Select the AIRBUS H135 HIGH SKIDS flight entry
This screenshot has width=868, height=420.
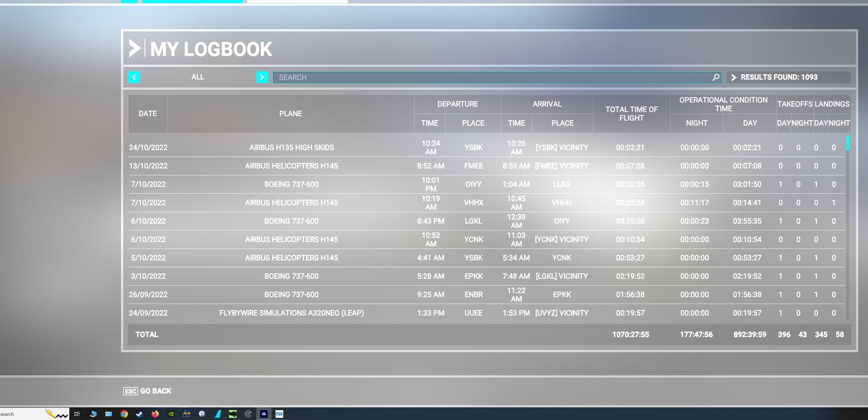292,147
